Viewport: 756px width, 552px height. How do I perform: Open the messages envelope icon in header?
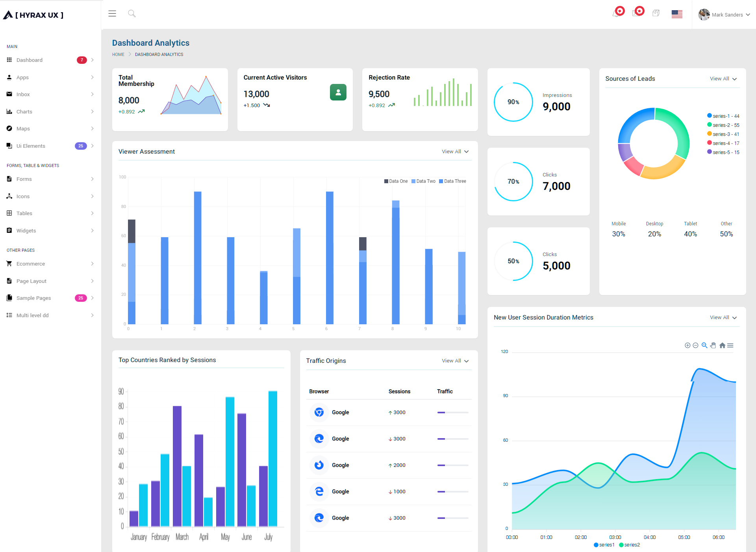(x=636, y=13)
